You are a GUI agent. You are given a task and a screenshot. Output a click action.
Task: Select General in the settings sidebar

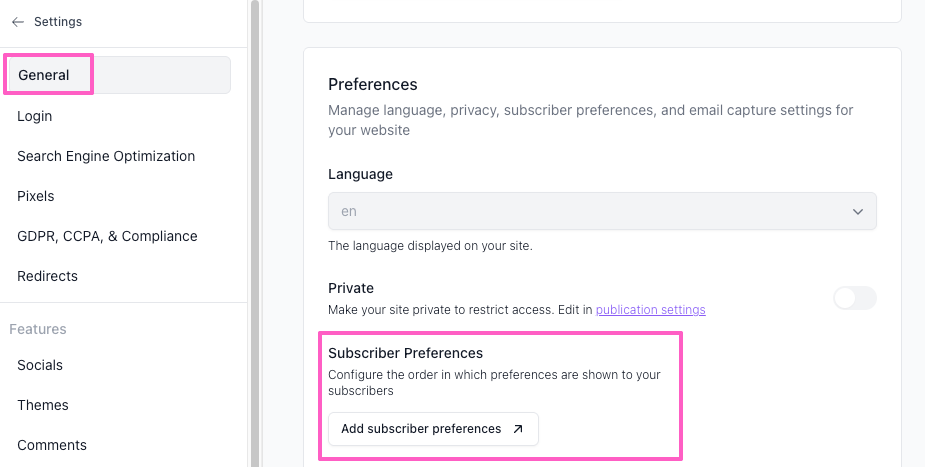(44, 75)
